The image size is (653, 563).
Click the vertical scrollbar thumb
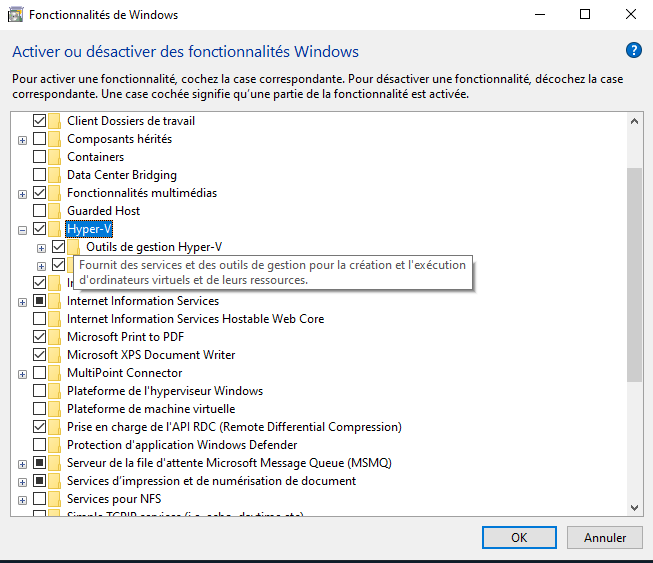pyautogui.click(x=634, y=275)
